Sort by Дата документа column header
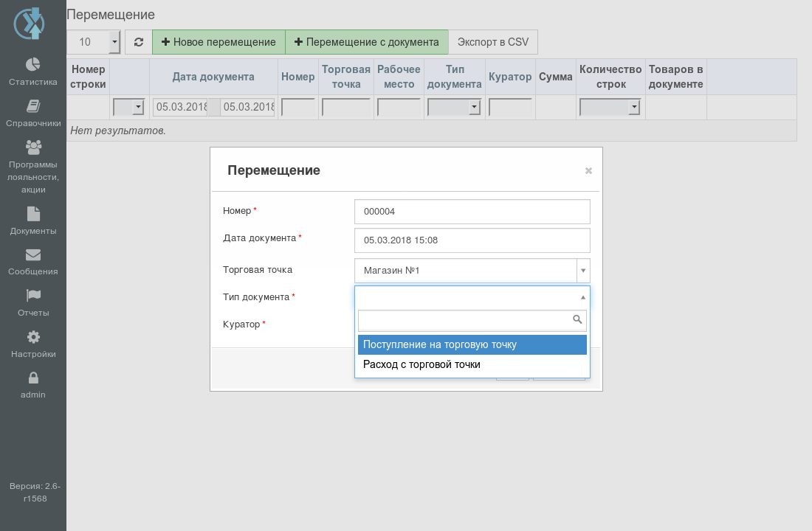 (213, 77)
